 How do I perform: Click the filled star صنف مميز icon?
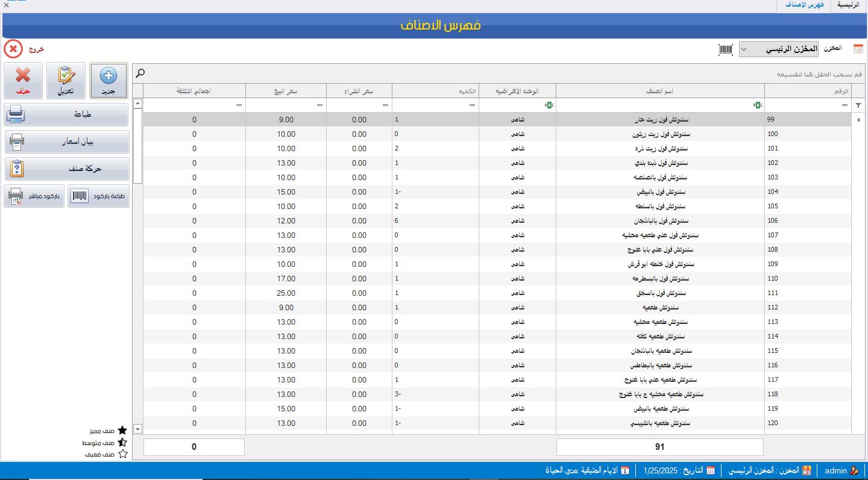click(x=122, y=431)
